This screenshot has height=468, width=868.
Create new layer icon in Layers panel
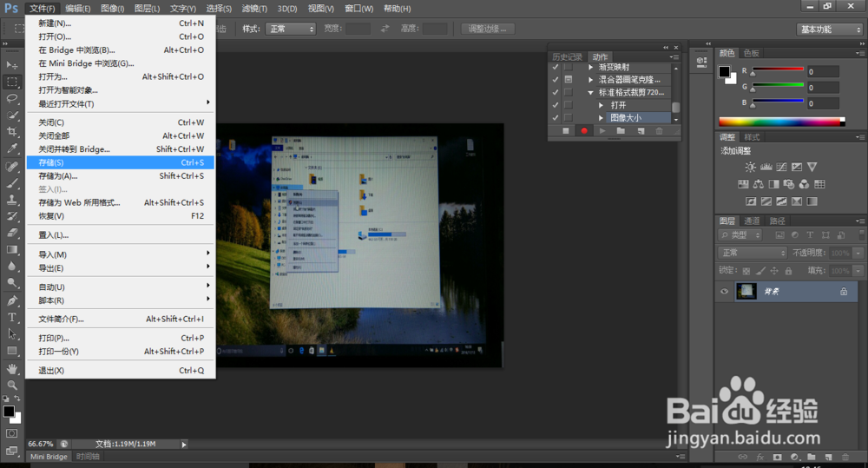828,457
